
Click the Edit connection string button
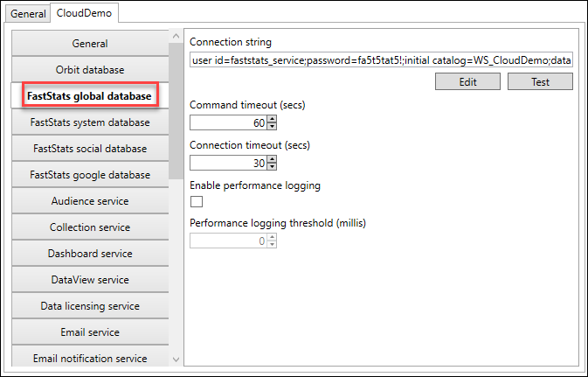click(x=467, y=81)
